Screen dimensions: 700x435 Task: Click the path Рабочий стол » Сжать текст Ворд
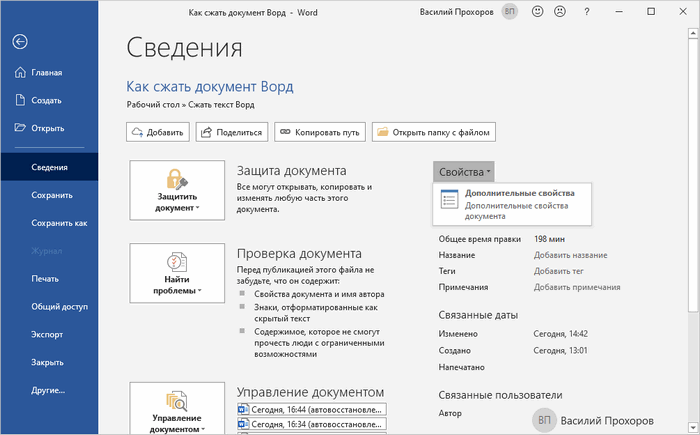point(191,105)
